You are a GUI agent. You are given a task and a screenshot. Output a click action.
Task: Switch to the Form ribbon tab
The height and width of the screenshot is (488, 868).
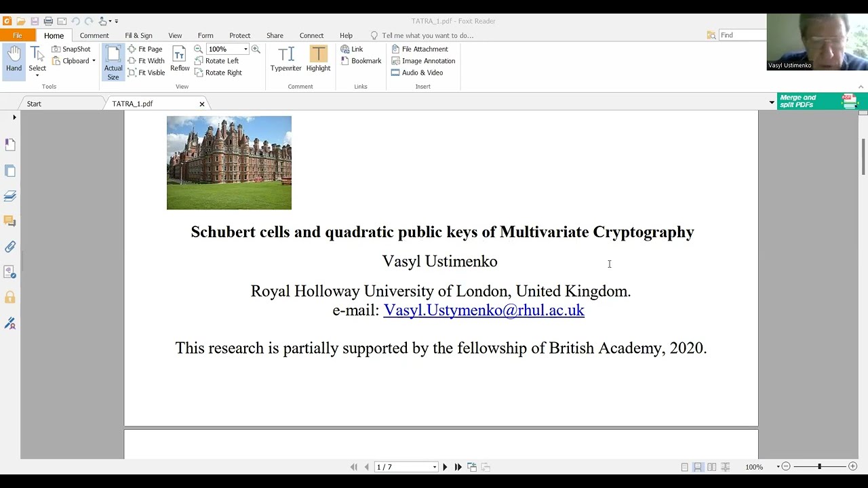[205, 35]
